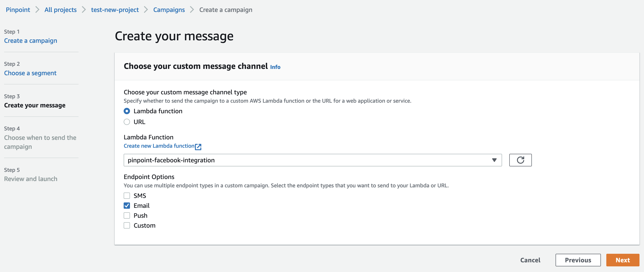Uncheck the Email endpoint checkbox
Viewport: 644px width, 272px height.
click(127, 206)
